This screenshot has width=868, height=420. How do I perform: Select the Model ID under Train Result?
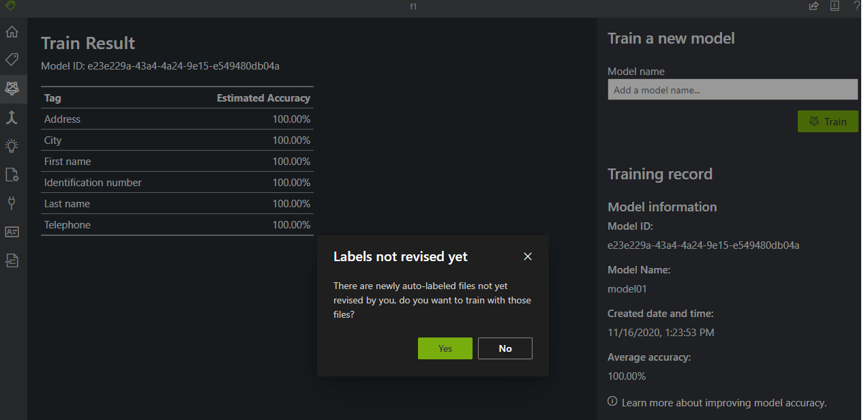point(160,66)
